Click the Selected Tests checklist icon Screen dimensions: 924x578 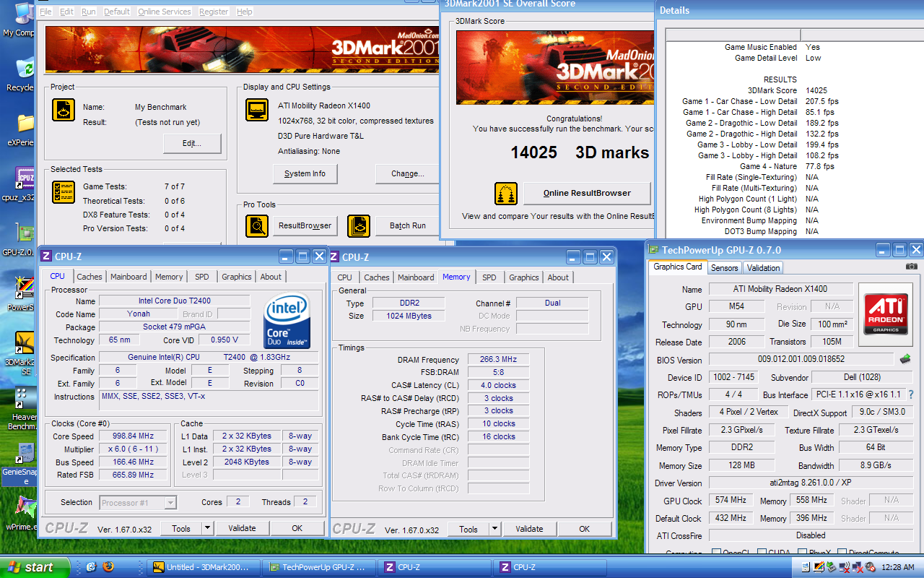point(64,191)
